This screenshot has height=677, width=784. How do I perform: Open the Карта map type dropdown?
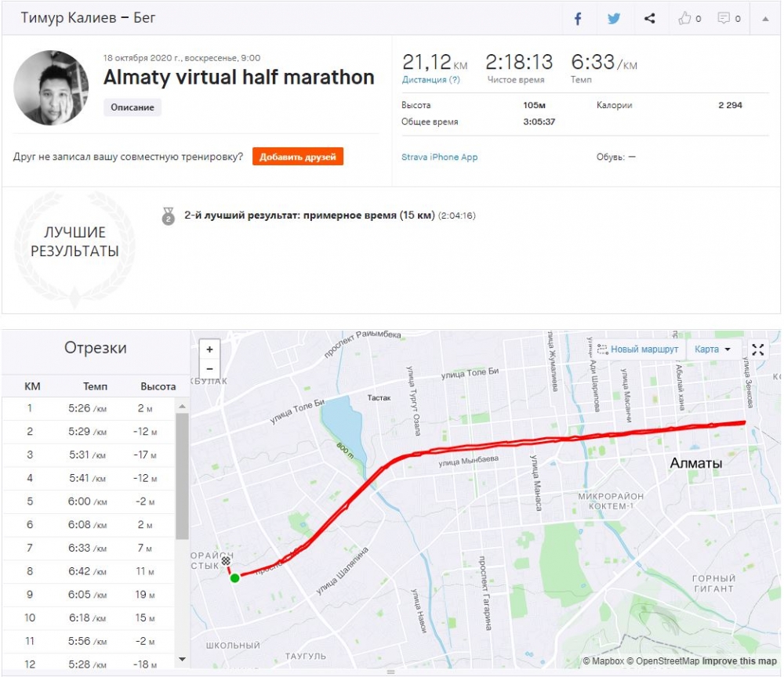tap(713, 349)
